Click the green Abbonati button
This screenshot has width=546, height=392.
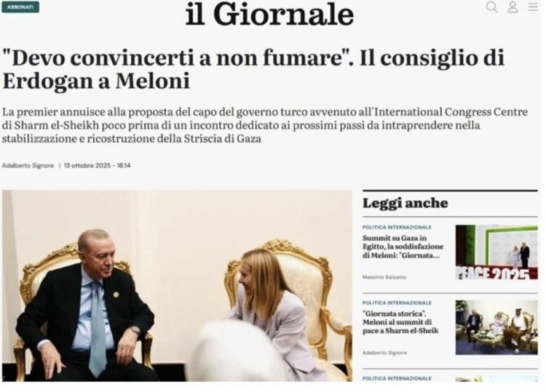click(x=20, y=7)
